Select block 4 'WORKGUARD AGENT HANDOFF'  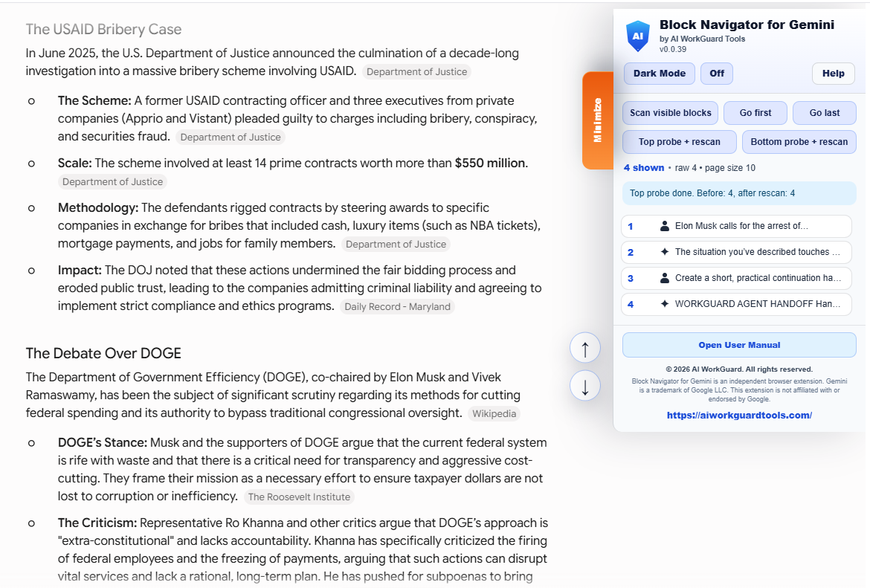click(x=736, y=304)
